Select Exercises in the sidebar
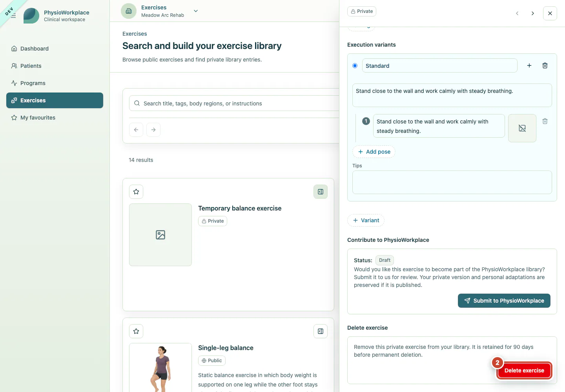The image size is (565, 392). click(x=55, y=100)
